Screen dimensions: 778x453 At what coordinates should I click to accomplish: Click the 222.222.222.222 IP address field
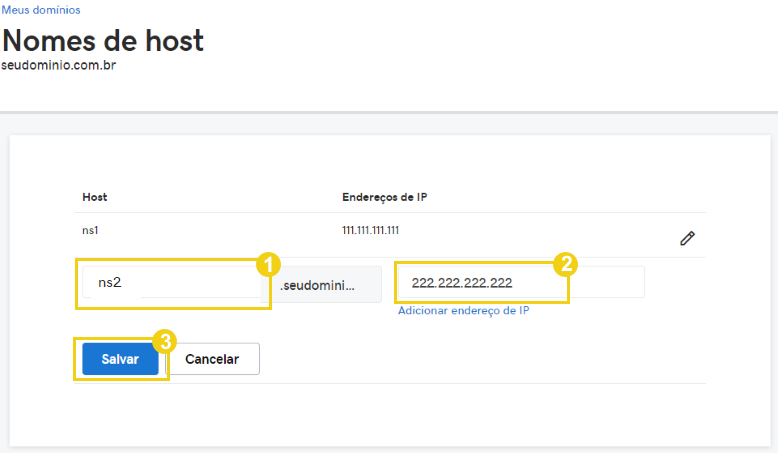(521, 282)
